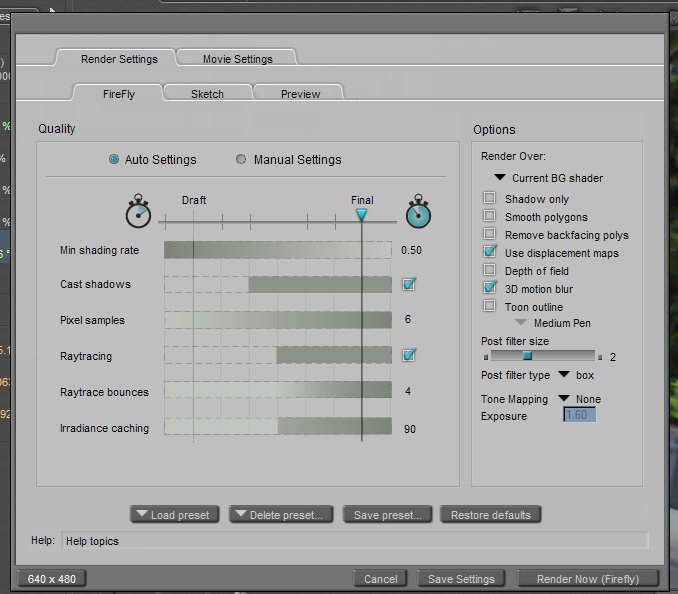Click the Draft quality stopwatch icon

(x=140, y=214)
